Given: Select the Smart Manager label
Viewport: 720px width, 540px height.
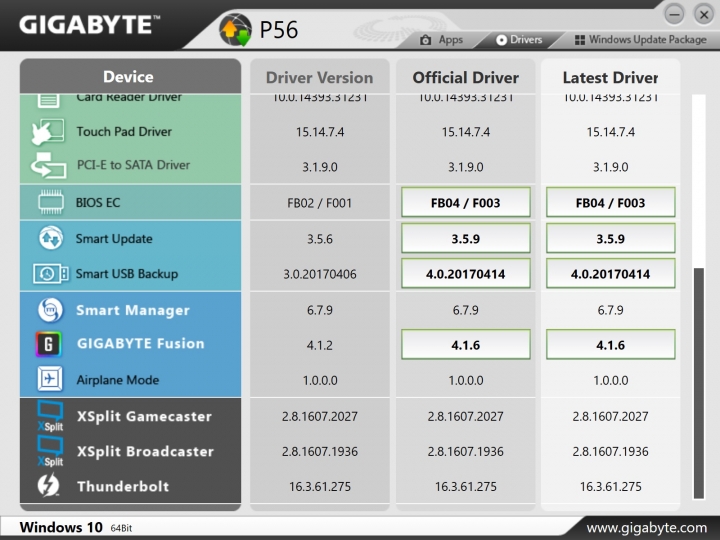Looking at the screenshot, I should pos(133,310).
